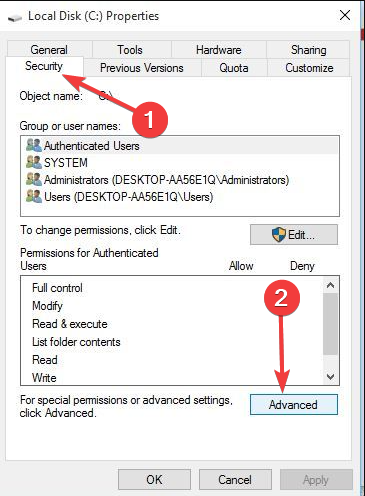Click the Users group icon

click(x=34, y=196)
